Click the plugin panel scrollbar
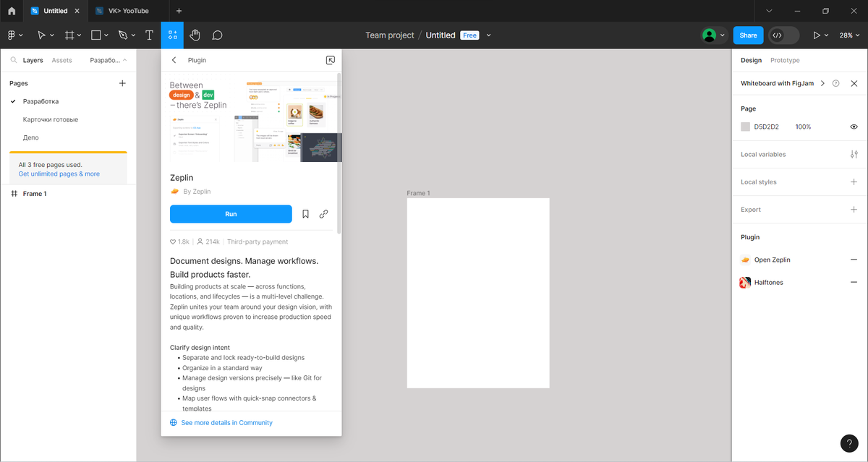Viewport: 868px width, 462px height. 339,152
